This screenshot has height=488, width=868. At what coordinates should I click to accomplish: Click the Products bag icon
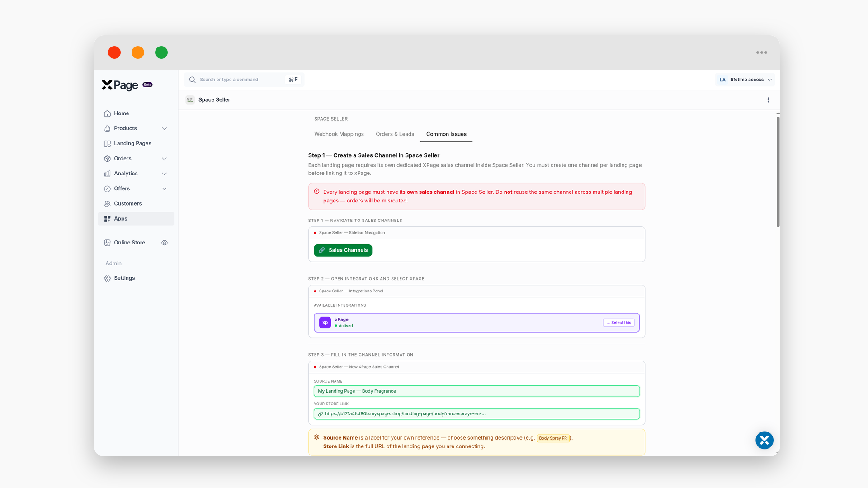pos(107,128)
